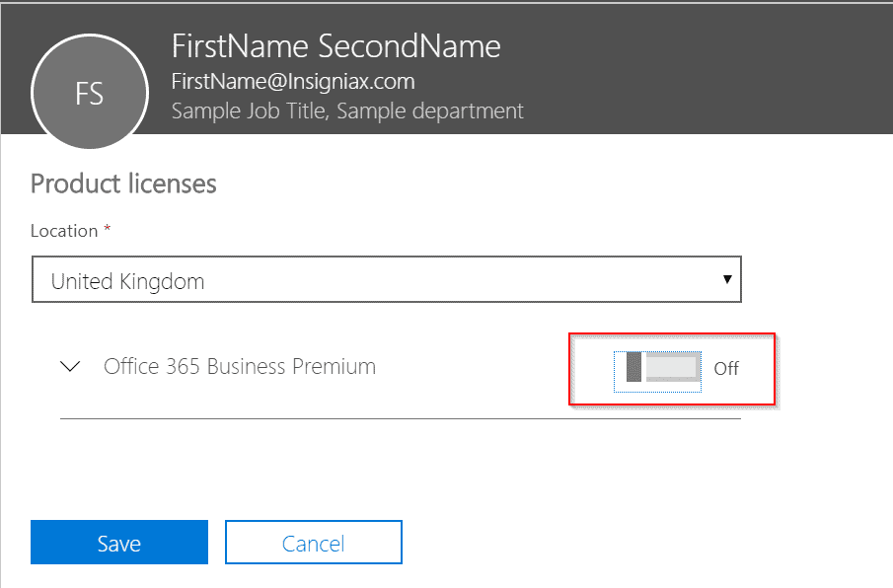Screen dimensions: 893x588
Task: Click the light gray track of the license switch
Action: point(672,367)
